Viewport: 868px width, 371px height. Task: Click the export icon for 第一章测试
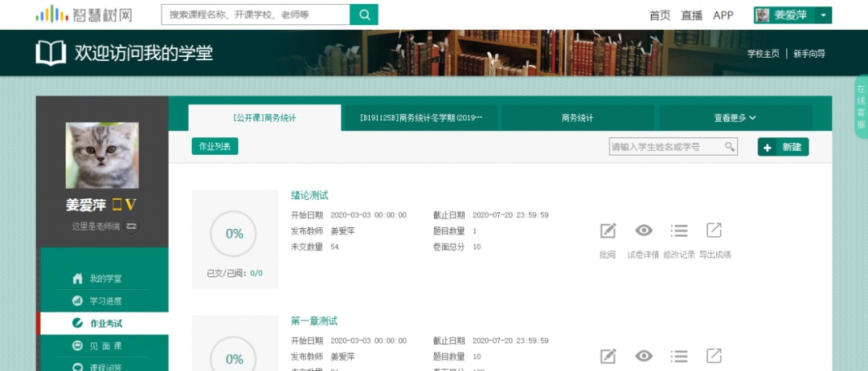tap(714, 356)
